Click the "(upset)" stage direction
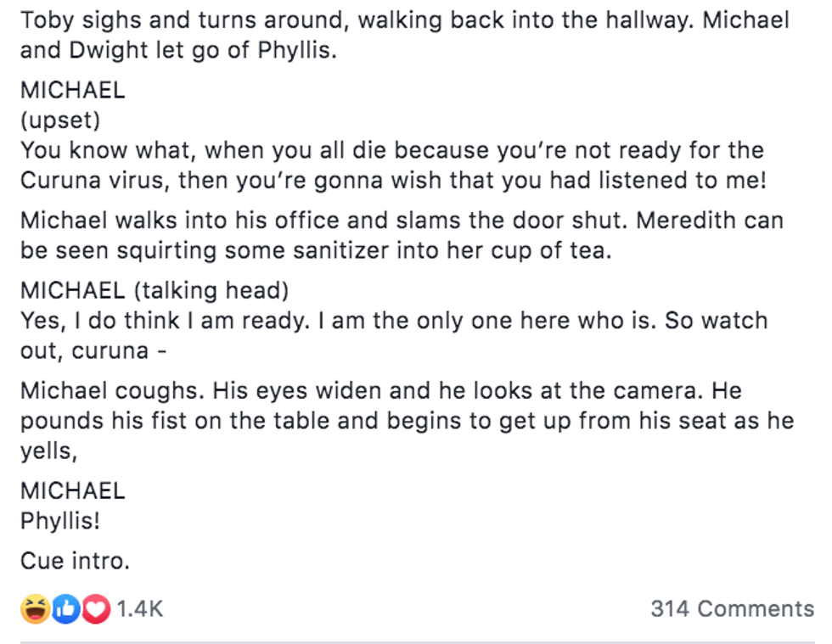Viewport: 832px width, 644px height. point(60,120)
